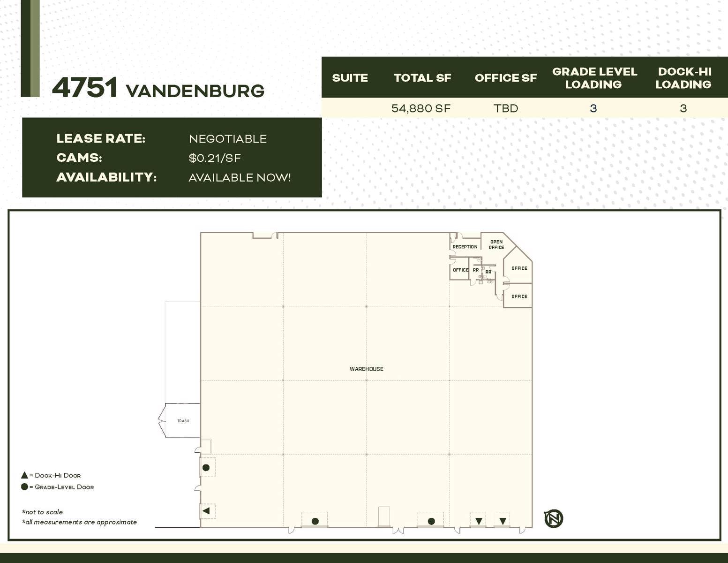Select a grade-level door circle marker on the plan
Image resolution: width=728 pixels, height=563 pixels.
[315, 520]
